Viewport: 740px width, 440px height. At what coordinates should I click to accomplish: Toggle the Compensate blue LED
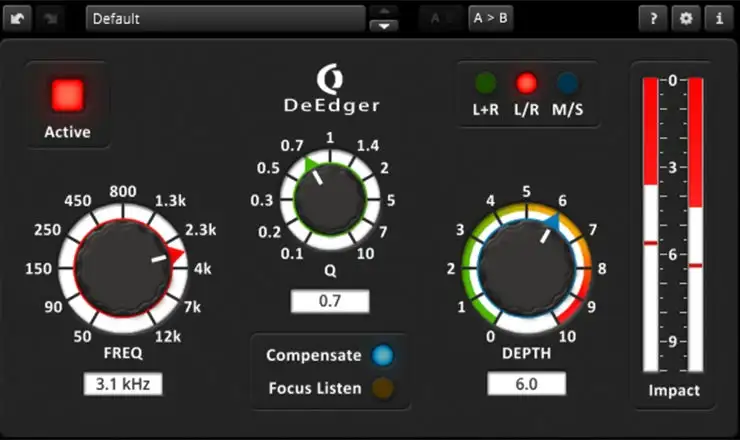[382, 355]
